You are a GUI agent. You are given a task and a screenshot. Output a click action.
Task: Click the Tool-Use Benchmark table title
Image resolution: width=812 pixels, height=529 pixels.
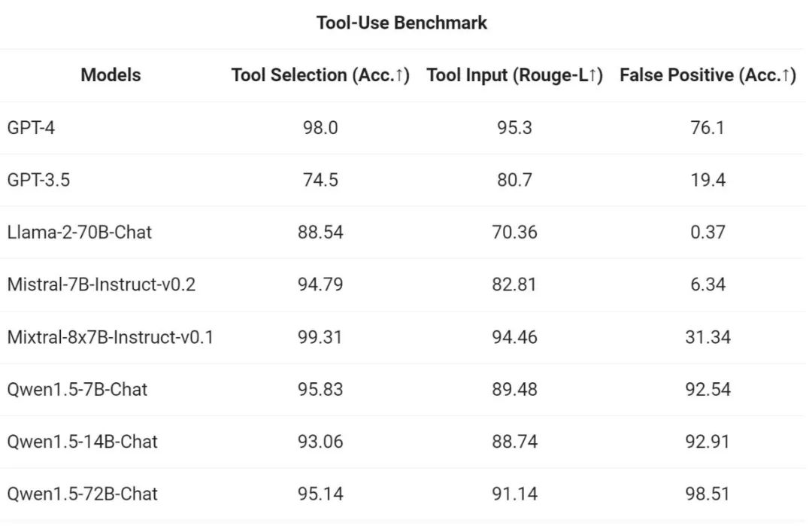(401, 23)
